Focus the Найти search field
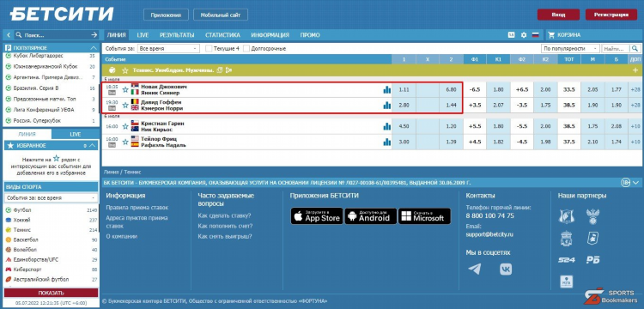 tap(616, 48)
